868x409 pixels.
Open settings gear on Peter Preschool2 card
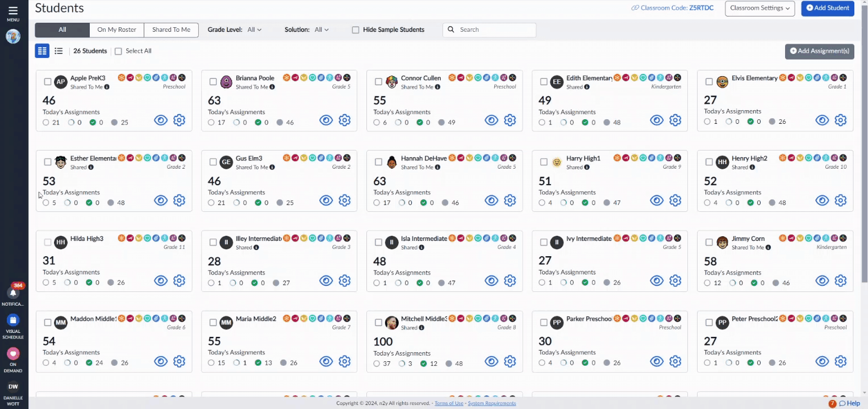tap(840, 361)
